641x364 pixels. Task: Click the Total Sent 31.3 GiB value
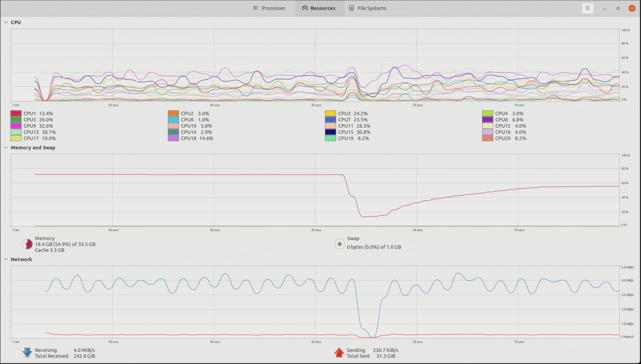click(386, 356)
